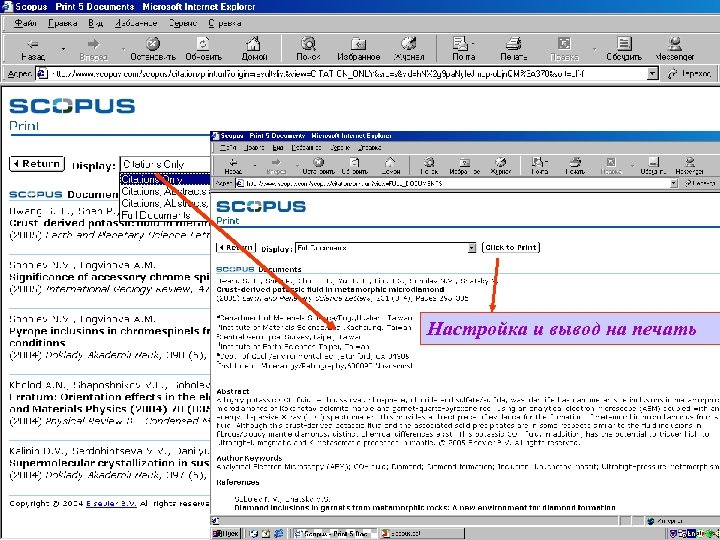This screenshot has width=720, height=540.
Task: Click Go (Переход) next to main address bar
Action: coord(690,73)
